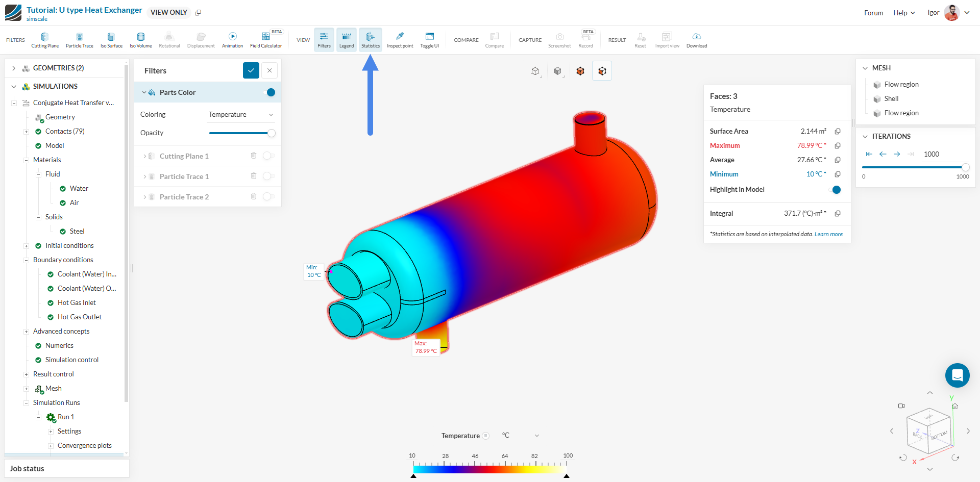This screenshot has height=482, width=980.
Task: Delete the Particle Trace 1 filter
Action: (x=254, y=176)
